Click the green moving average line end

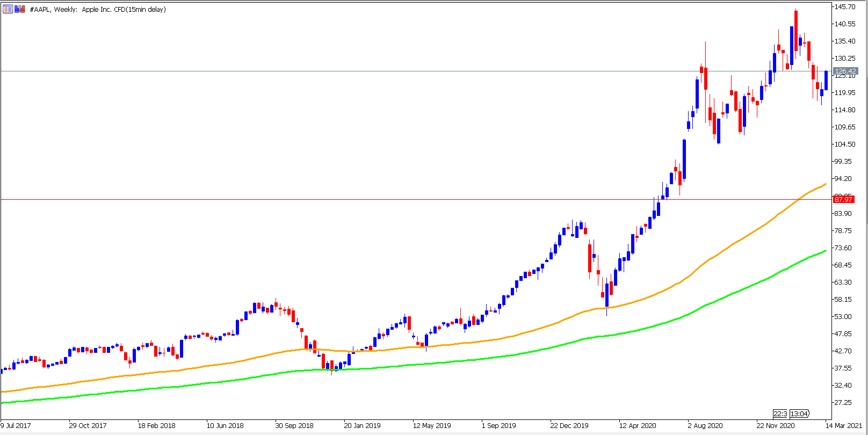click(x=824, y=251)
